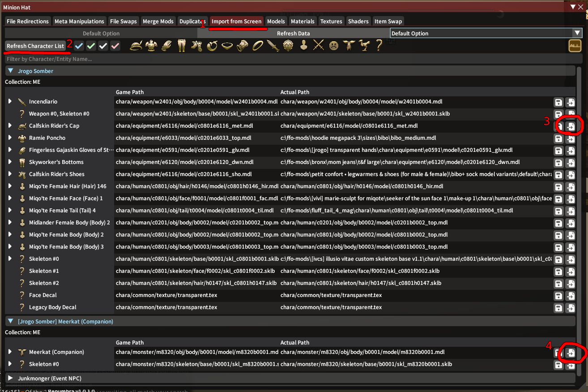Image resolution: width=588 pixels, height=392 pixels.
Task: Filter by the head gear hat icon
Action: 136,45
